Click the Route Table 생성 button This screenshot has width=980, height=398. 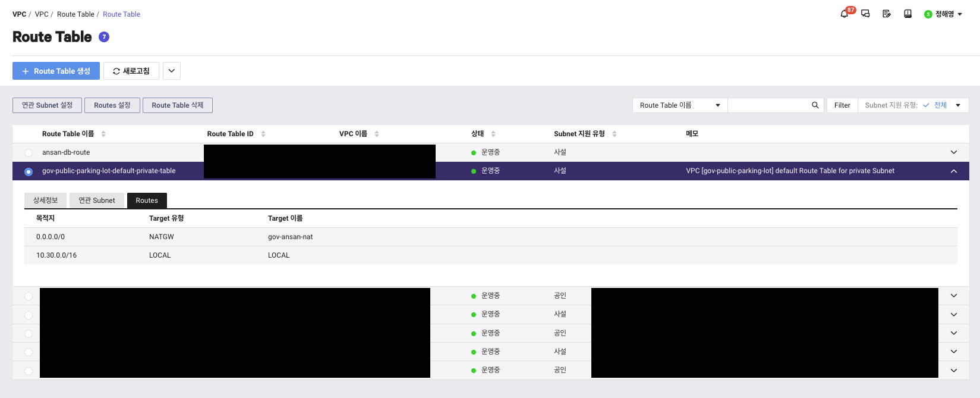56,71
